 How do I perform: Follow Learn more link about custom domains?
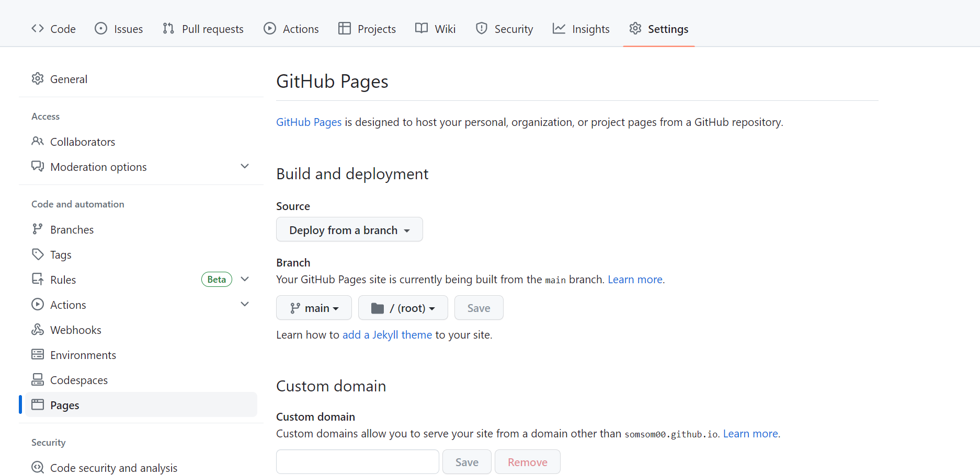point(750,433)
